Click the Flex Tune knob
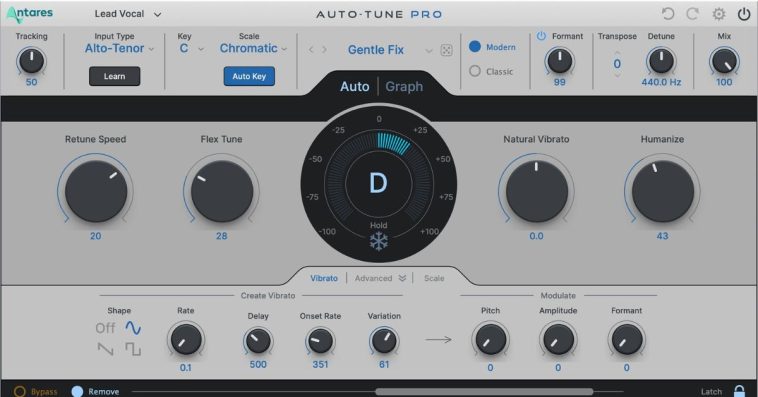This screenshot has width=758, height=397. pyautogui.click(x=222, y=191)
